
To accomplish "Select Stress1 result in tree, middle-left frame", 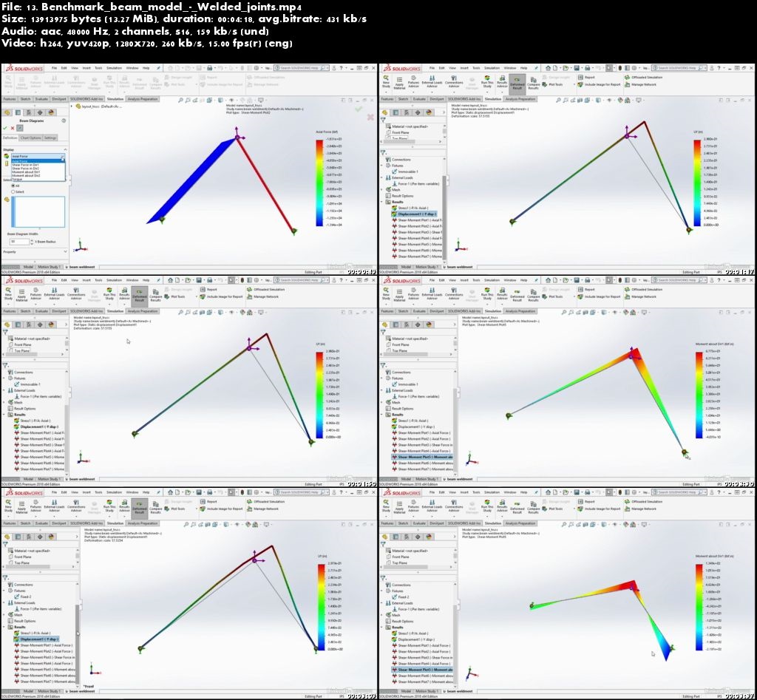I will point(32,421).
